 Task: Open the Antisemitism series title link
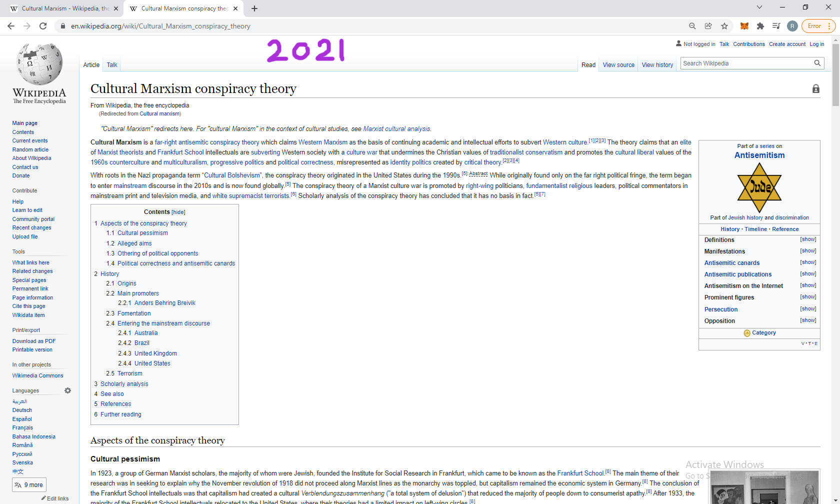(759, 155)
